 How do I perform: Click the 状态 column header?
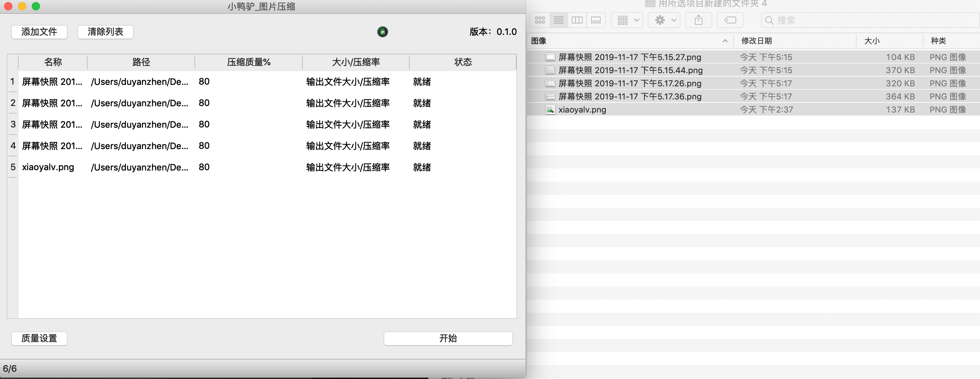pos(463,62)
